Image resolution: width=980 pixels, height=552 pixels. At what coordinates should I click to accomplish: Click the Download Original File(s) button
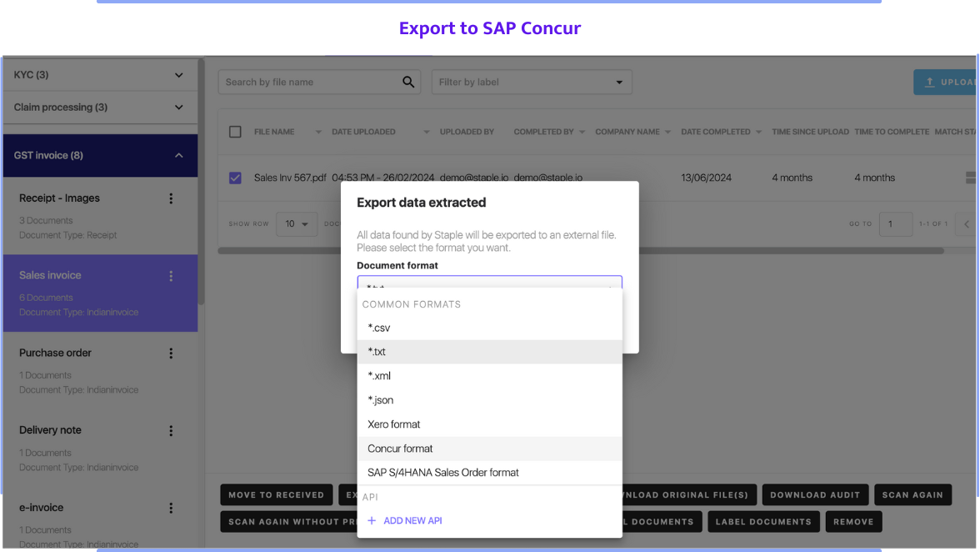688,494
